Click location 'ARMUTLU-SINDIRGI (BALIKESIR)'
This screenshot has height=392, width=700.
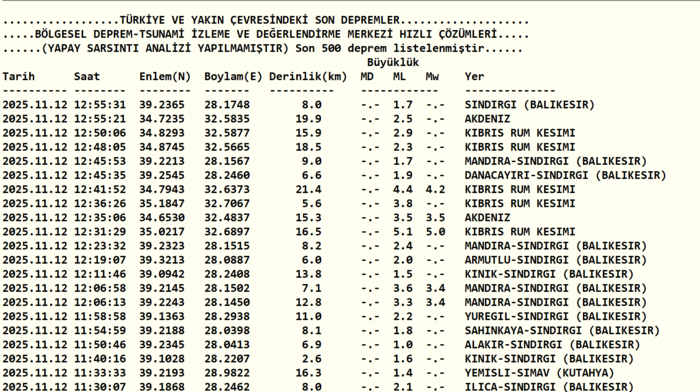coord(555,260)
